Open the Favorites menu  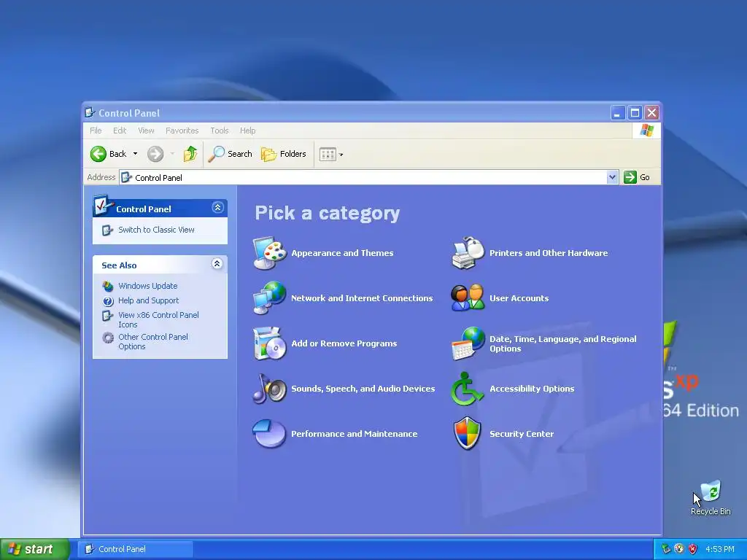182,131
